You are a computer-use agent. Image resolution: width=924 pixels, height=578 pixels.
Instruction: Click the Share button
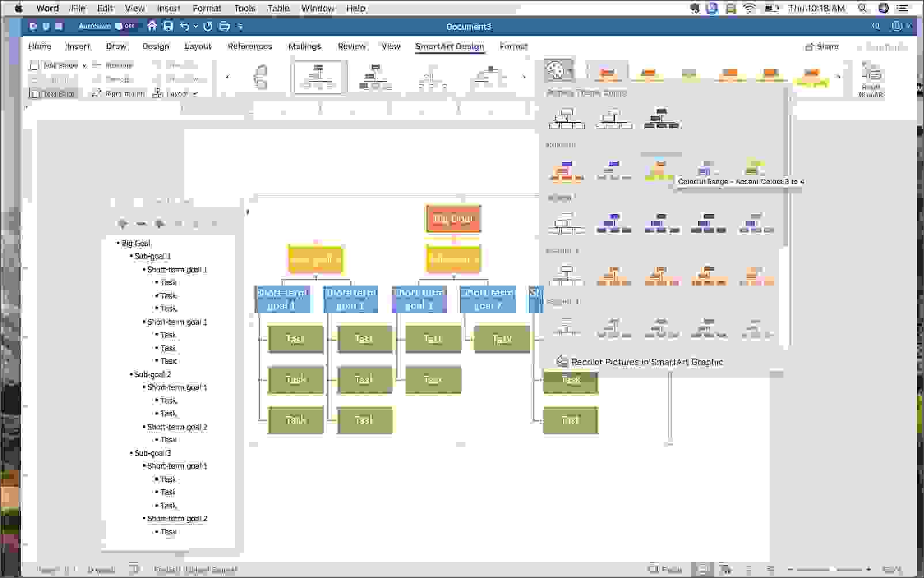pos(822,46)
